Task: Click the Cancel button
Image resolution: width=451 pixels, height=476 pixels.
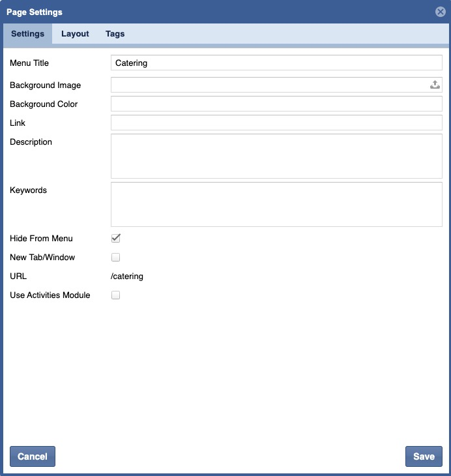Action: coord(33,456)
